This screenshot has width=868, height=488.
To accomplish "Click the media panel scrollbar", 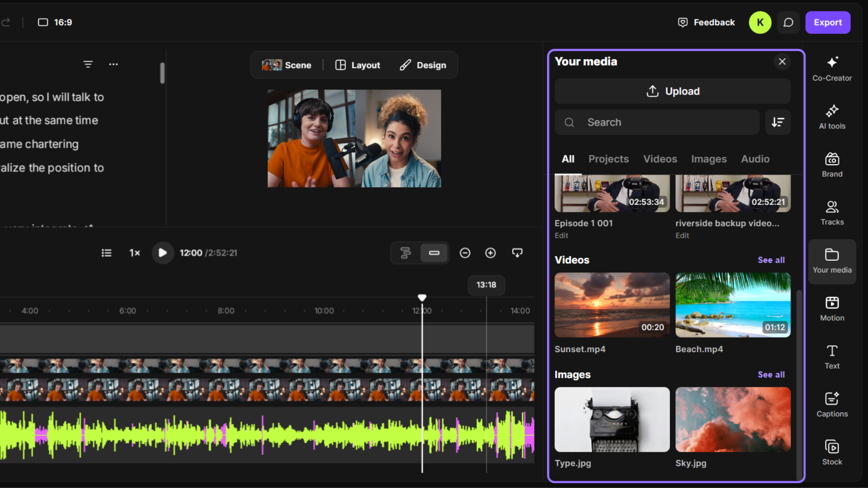I will pos(799,384).
